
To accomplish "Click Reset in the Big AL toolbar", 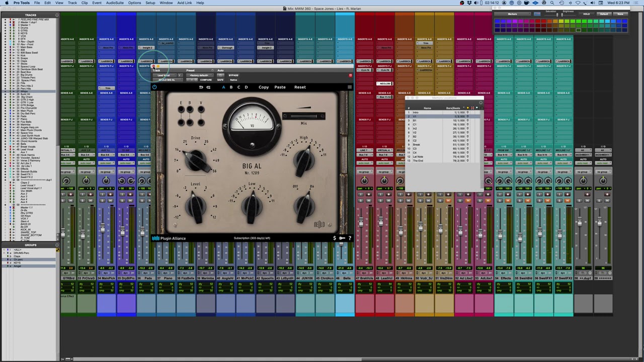I will 300,87.
